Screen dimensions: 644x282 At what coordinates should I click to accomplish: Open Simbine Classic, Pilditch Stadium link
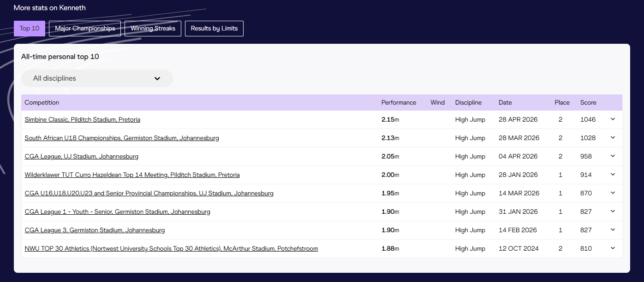82,119
